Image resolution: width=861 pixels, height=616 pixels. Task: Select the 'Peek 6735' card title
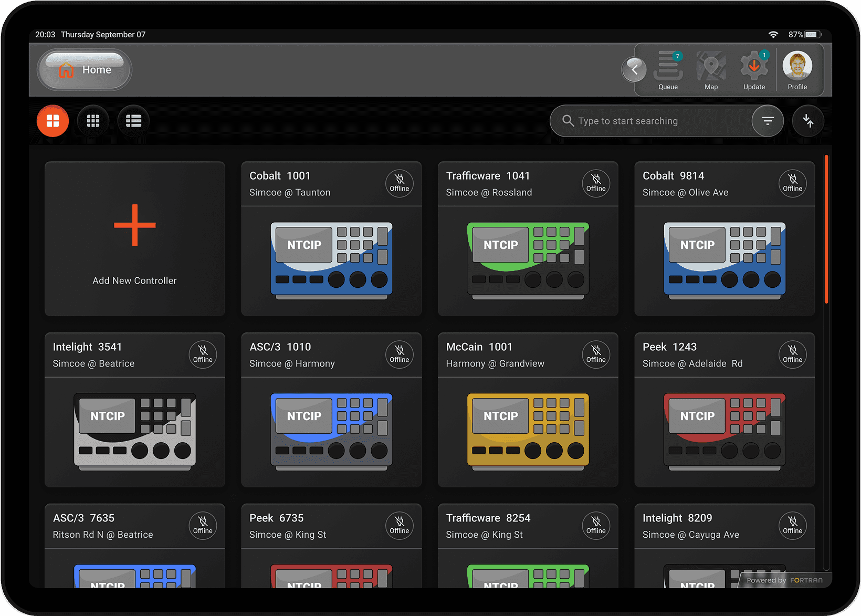point(276,518)
